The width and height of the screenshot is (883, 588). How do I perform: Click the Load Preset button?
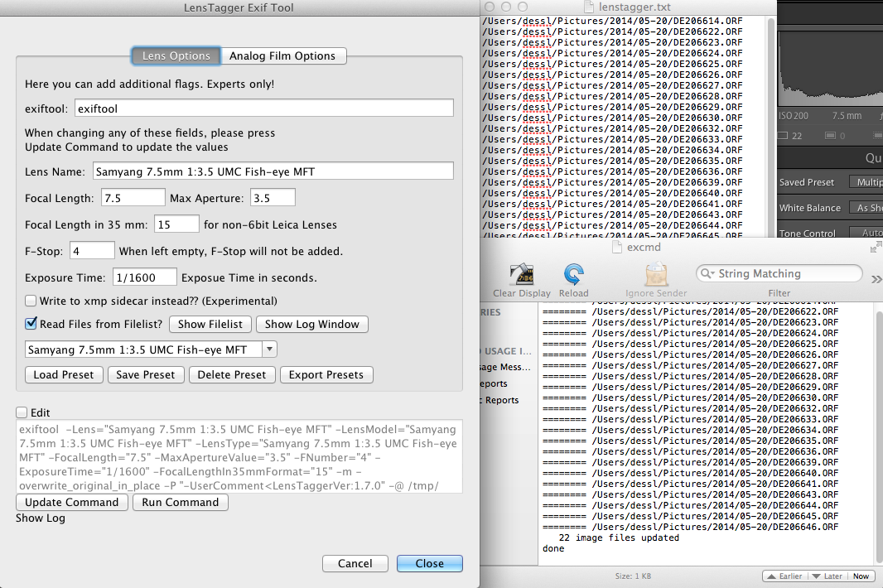pyautogui.click(x=64, y=374)
